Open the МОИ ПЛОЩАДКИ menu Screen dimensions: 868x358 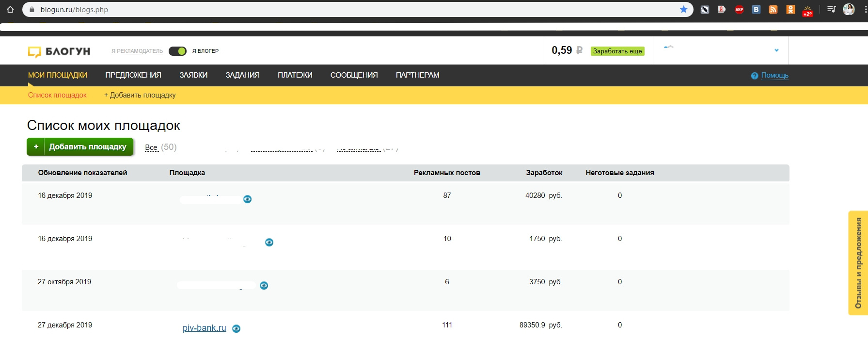[58, 75]
